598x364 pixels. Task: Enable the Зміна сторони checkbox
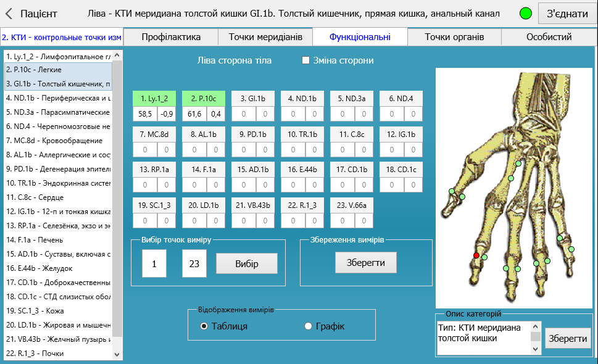click(x=305, y=60)
